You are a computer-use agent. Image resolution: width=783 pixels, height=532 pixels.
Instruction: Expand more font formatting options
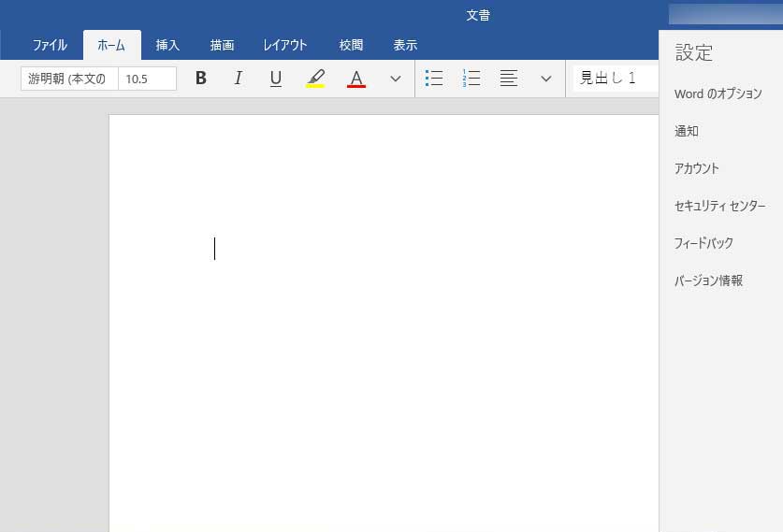click(x=395, y=79)
